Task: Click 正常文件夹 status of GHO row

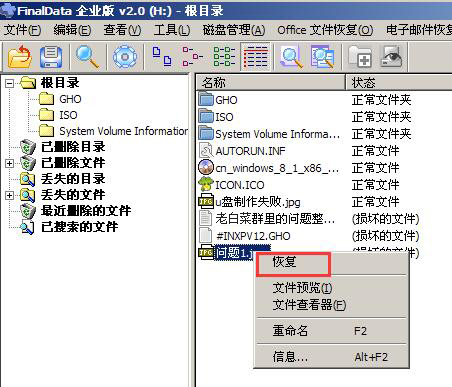Action: (x=381, y=100)
